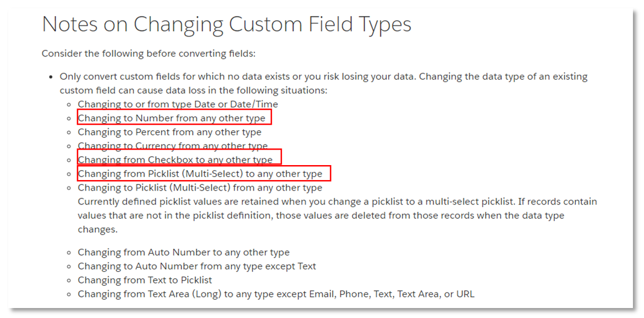The image size is (644, 318).
Task: Click the hollow bullet beside 'Changing to Percent'
Action: point(69,133)
